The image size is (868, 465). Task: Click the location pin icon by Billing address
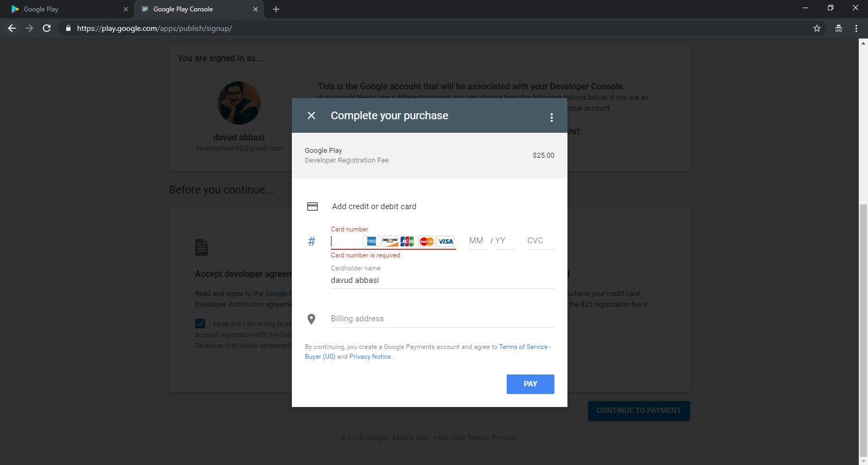point(311,319)
